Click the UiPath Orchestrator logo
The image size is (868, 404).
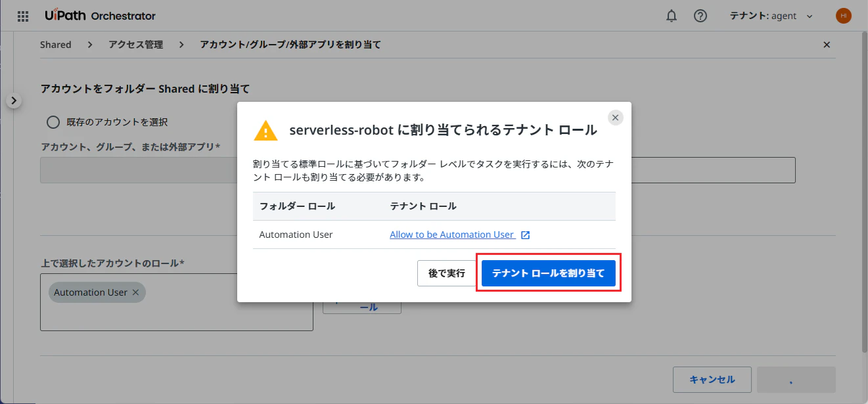[x=101, y=16]
